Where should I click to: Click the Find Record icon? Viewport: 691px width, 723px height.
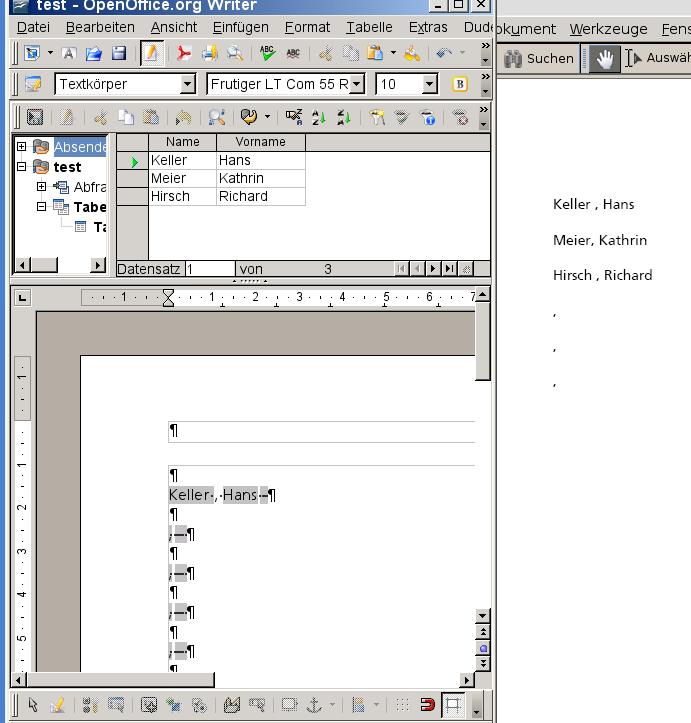(x=217, y=117)
